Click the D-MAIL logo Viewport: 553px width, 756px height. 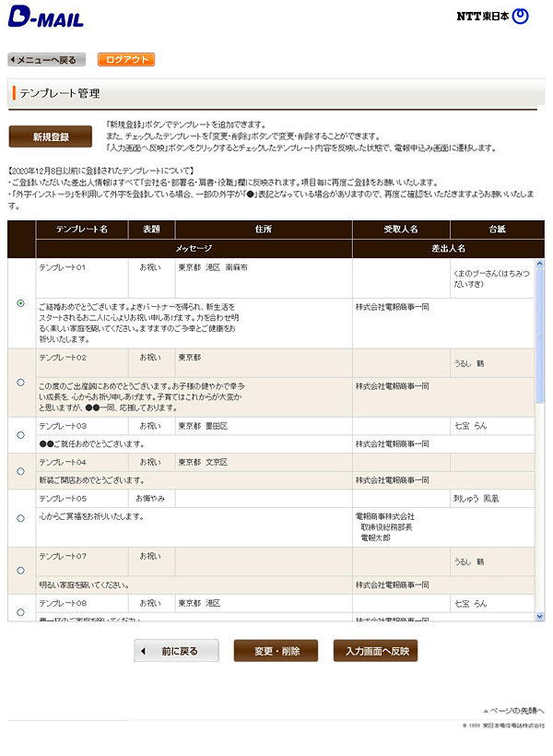click(x=46, y=17)
